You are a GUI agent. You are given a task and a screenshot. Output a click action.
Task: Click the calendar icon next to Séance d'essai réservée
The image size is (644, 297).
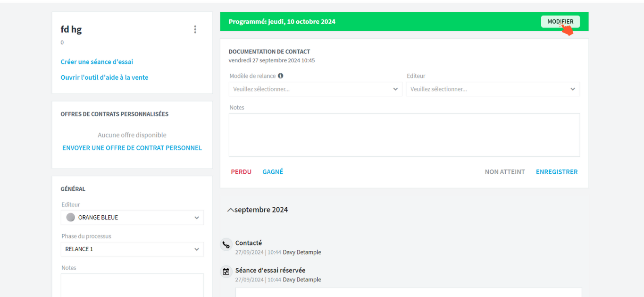point(226,272)
